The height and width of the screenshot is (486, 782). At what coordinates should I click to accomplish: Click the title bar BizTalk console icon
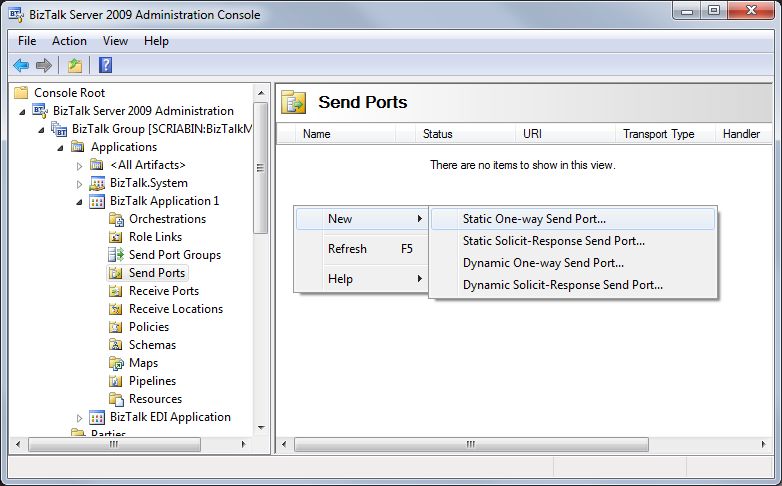pyautogui.click(x=16, y=14)
